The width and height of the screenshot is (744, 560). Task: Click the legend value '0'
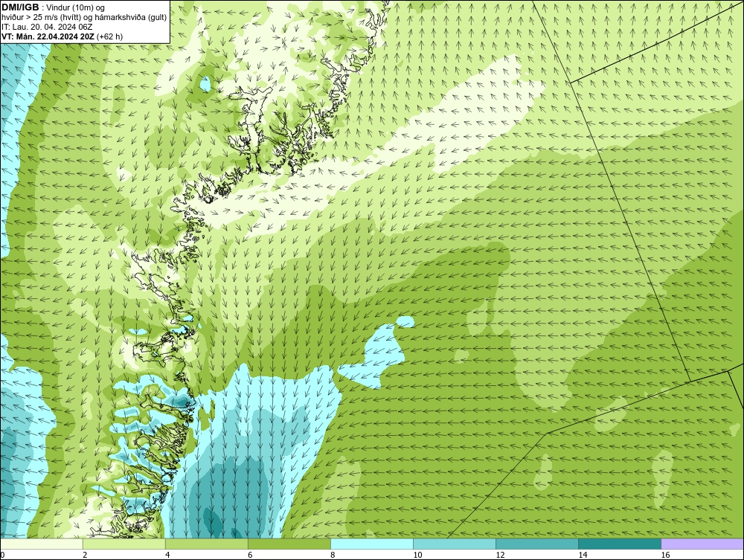2,555
